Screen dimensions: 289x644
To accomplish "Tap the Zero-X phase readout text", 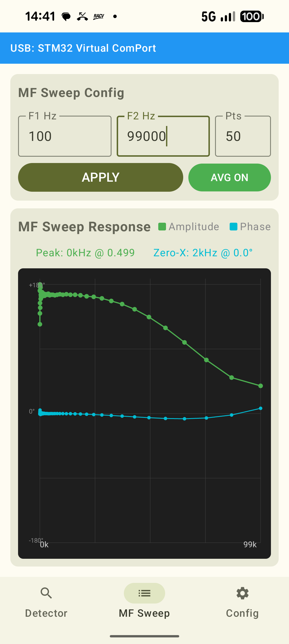I will coord(203,253).
